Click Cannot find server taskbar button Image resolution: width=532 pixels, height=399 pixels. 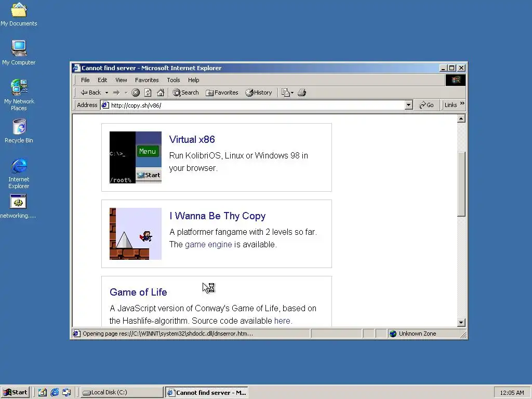[x=207, y=393]
